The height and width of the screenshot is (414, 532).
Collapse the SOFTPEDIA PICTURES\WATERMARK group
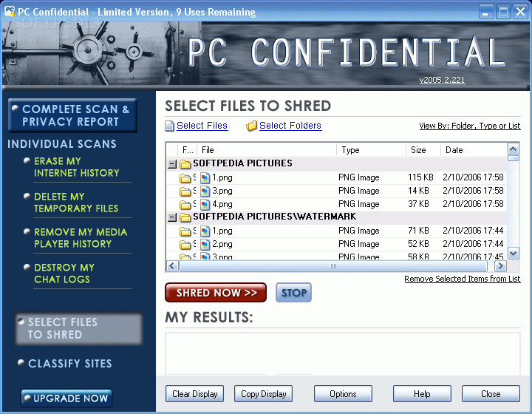pyautogui.click(x=172, y=217)
